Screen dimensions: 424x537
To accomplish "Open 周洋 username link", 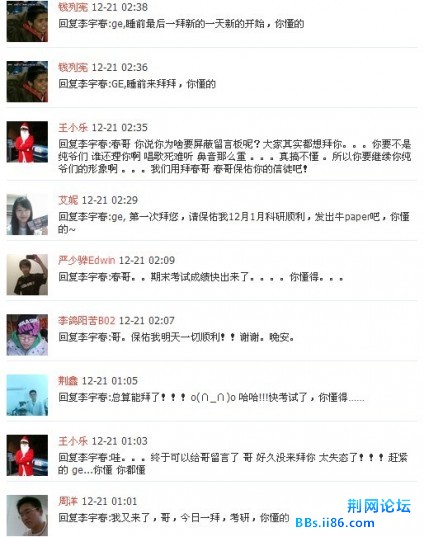I will (68, 502).
